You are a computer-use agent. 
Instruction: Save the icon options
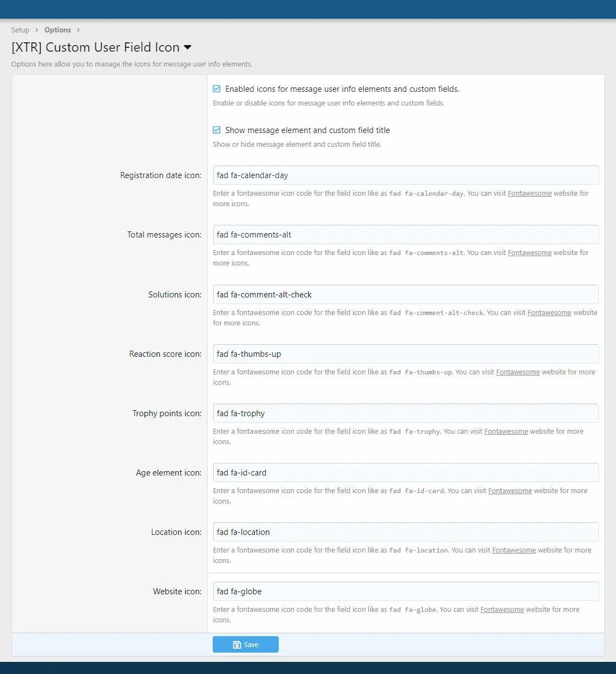coord(246,644)
